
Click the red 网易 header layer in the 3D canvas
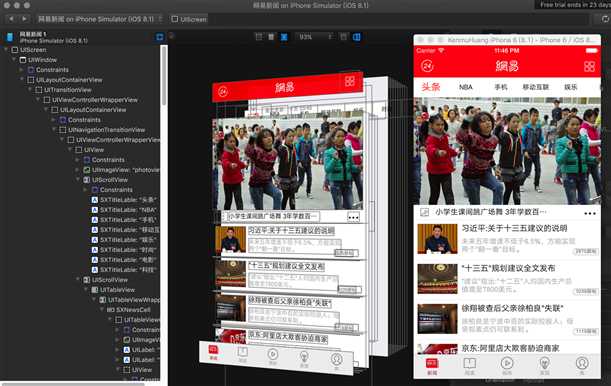tap(288, 87)
